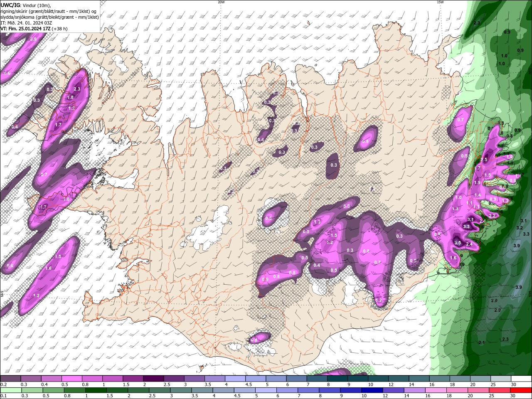The height and width of the screenshot is (399, 532).
Task: Click the '0.7' value in the northeast snow patch
Action: pos(460,120)
